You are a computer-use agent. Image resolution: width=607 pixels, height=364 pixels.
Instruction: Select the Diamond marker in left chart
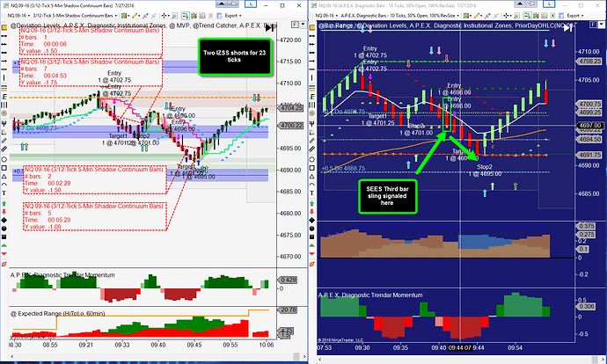[4, 222]
